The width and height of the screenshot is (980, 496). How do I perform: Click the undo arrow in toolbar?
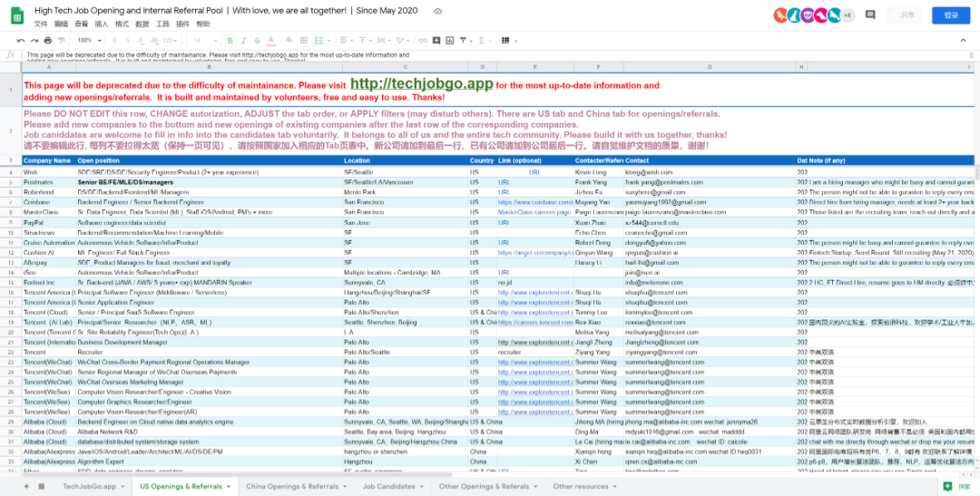tap(21, 41)
